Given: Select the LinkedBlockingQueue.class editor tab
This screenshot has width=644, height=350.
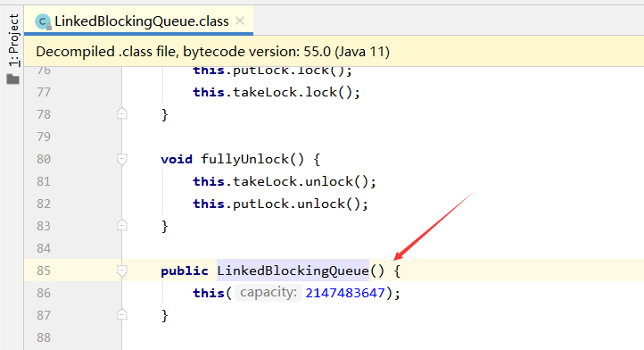Looking at the screenshot, I should click(139, 21).
